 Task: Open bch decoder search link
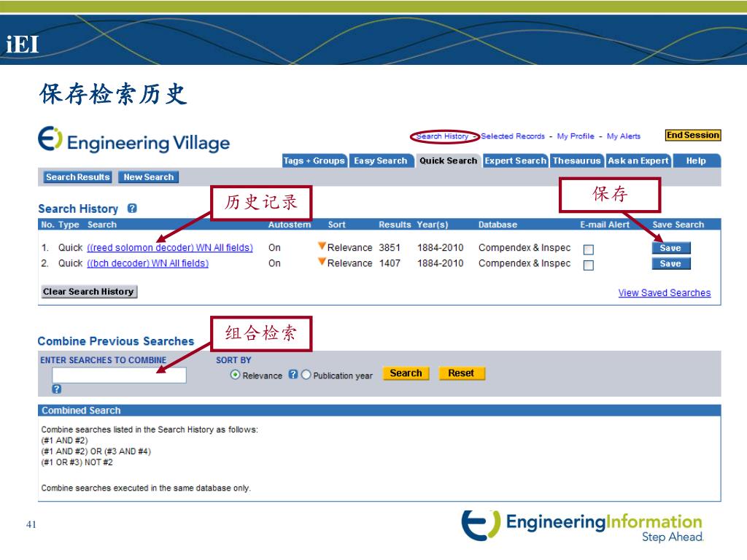point(147,263)
